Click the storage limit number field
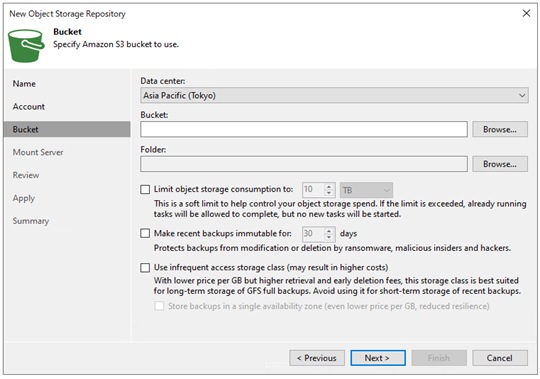The height and width of the screenshot is (379, 540). pos(313,190)
